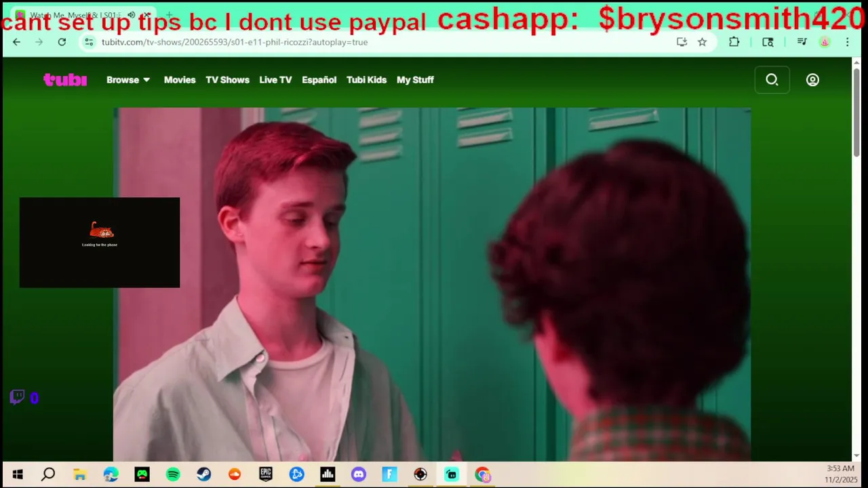
Task: Expand the Browse dropdown menu
Action: click(x=128, y=80)
